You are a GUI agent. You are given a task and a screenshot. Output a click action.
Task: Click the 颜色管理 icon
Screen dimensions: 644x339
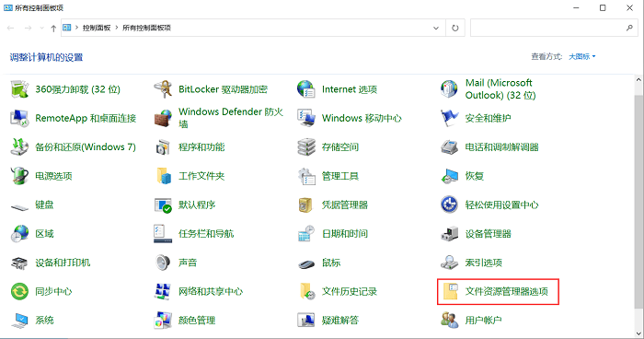163,320
